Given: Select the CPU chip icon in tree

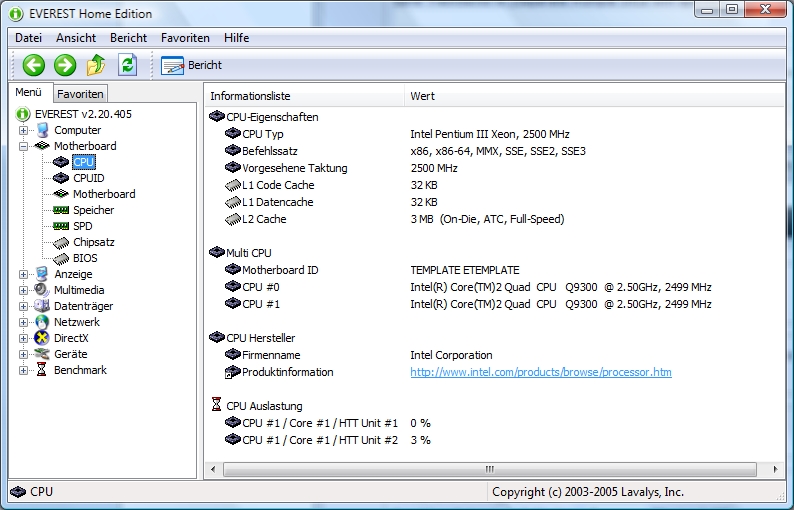Looking at the screenshot, I should pos(61,162).
